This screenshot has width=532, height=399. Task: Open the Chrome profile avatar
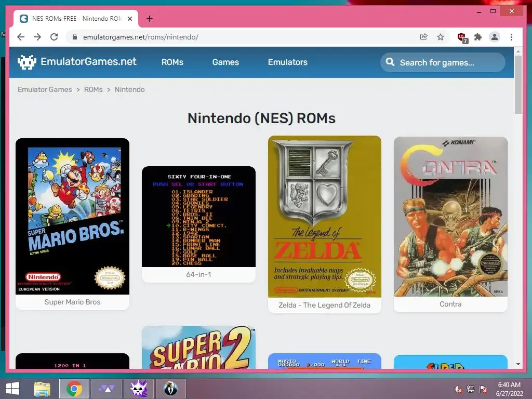[x=495, y=37]
